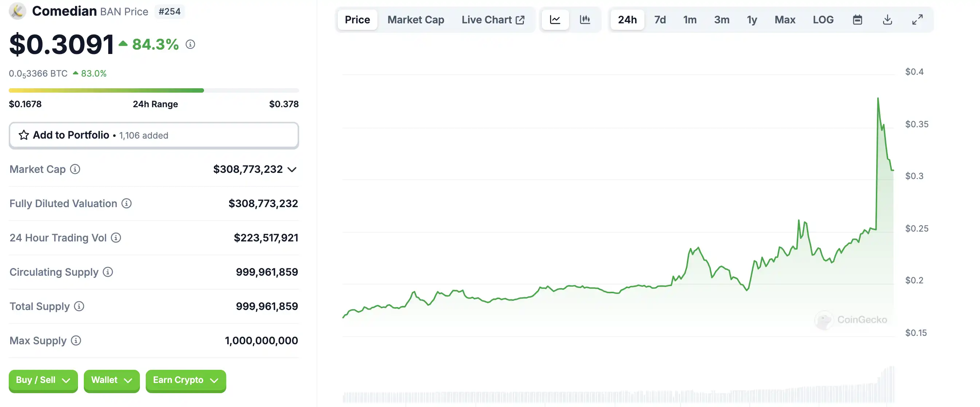Select the 7d time range
This screenshot has width=980, height=407.
660,19
